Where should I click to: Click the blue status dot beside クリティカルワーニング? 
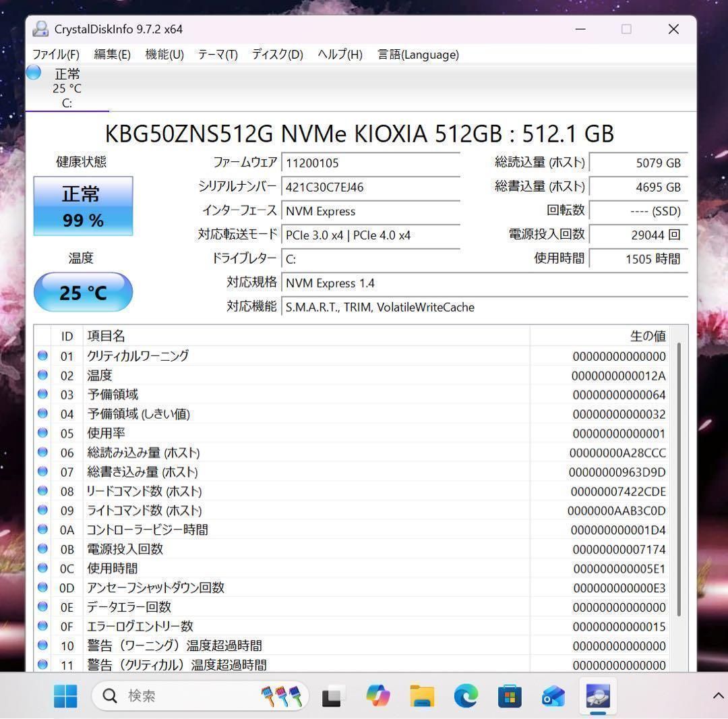tap(42, 355)
